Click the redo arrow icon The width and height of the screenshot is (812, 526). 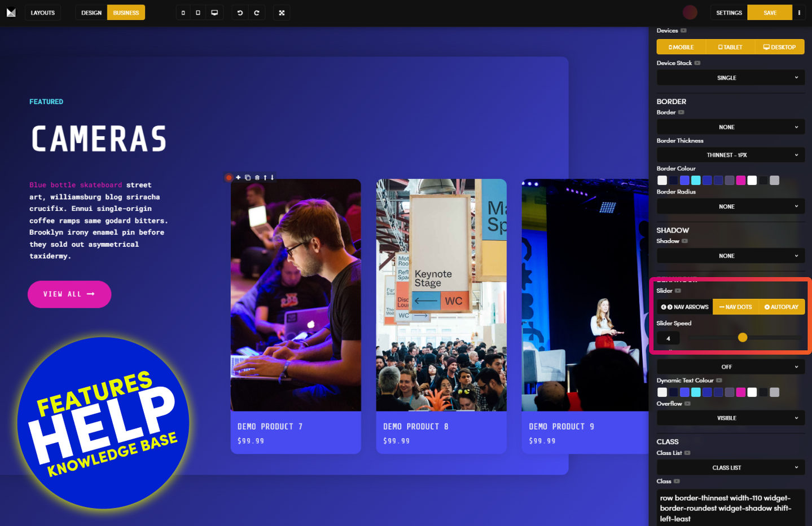(x=257, y=12)
